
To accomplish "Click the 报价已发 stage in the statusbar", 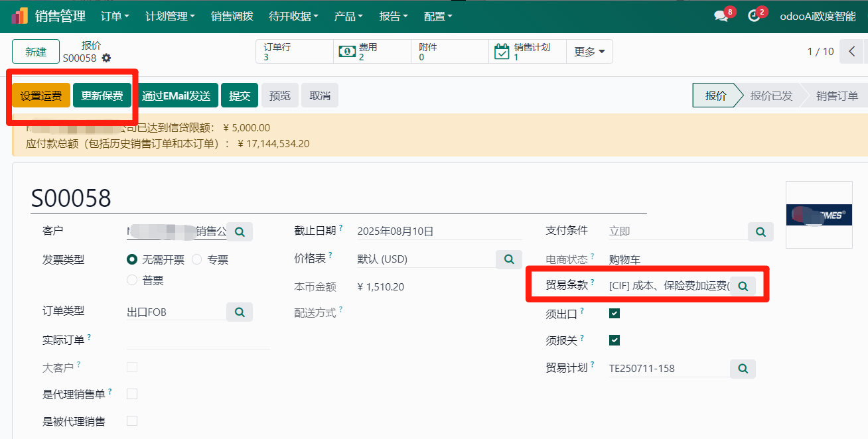I will [773, 95].
